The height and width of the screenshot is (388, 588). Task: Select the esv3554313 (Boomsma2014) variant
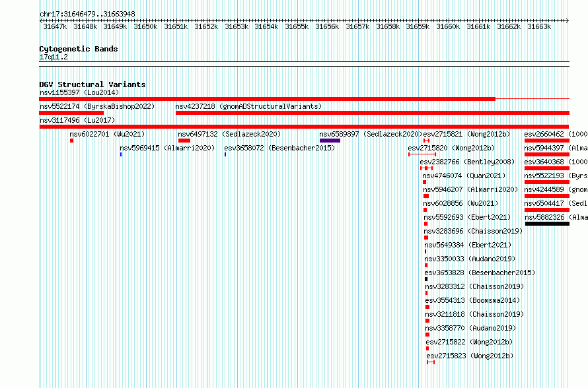pos(472,300)
